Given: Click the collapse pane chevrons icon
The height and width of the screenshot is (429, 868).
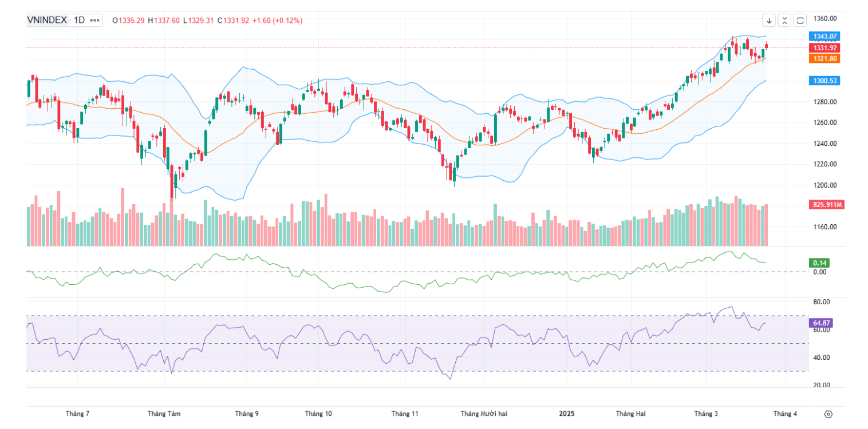Looking at the screenshot, I should pos(784,21).
